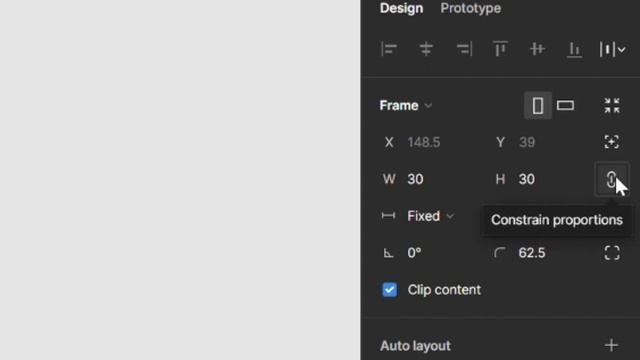The width and height of the screenshot is (640, 360).
Task: Uncheck the Clip content checkbox
Action: pos(389,290)
